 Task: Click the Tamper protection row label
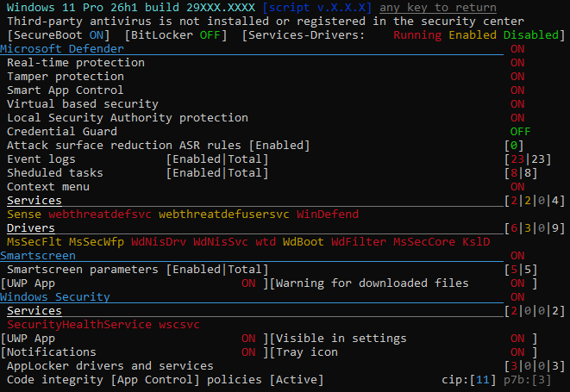pyautogui.click(x=66, y=77)
